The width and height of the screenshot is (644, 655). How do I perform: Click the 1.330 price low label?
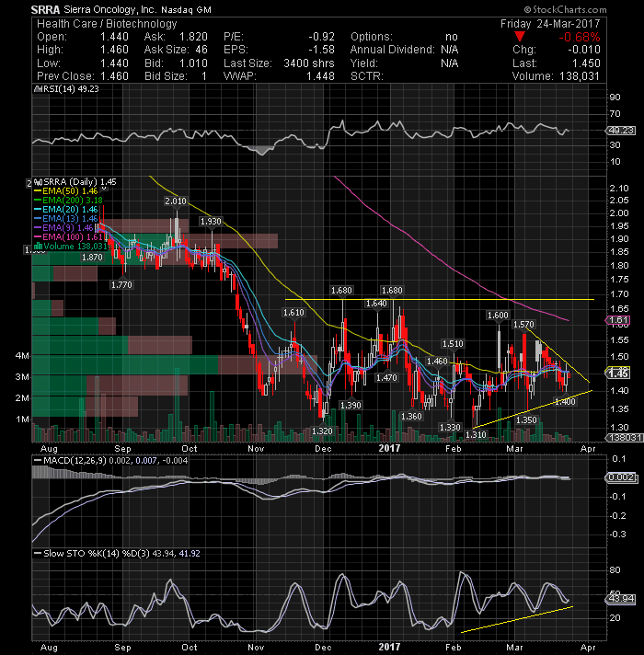(x=450, y=428)
